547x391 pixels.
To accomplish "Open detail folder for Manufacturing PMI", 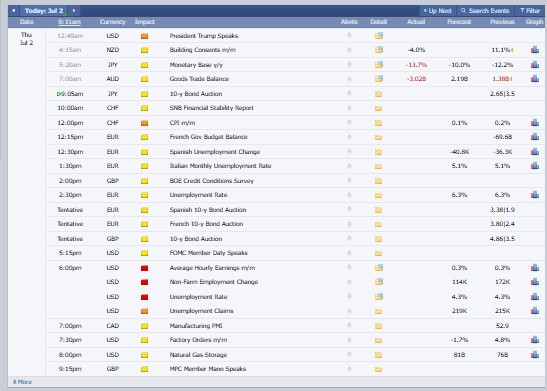I will (378, 326).
